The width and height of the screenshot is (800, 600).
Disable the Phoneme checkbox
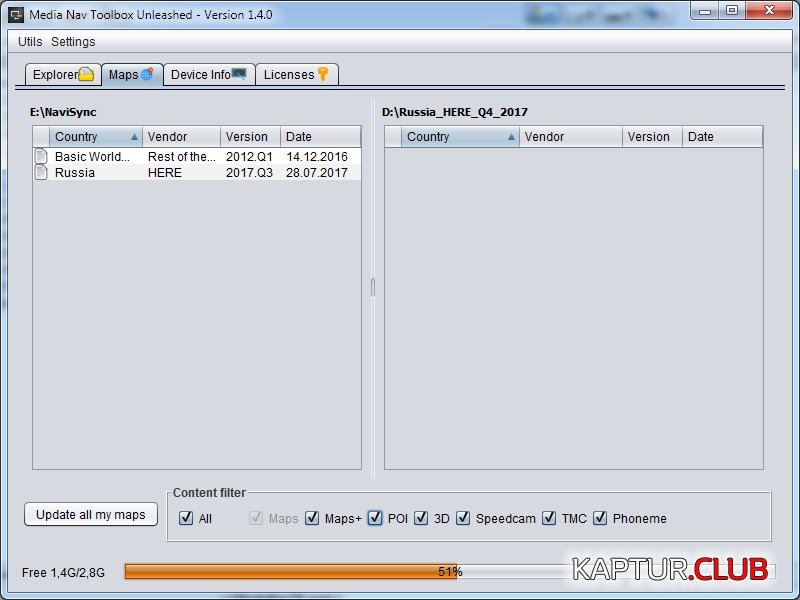[x=601, y=518]
